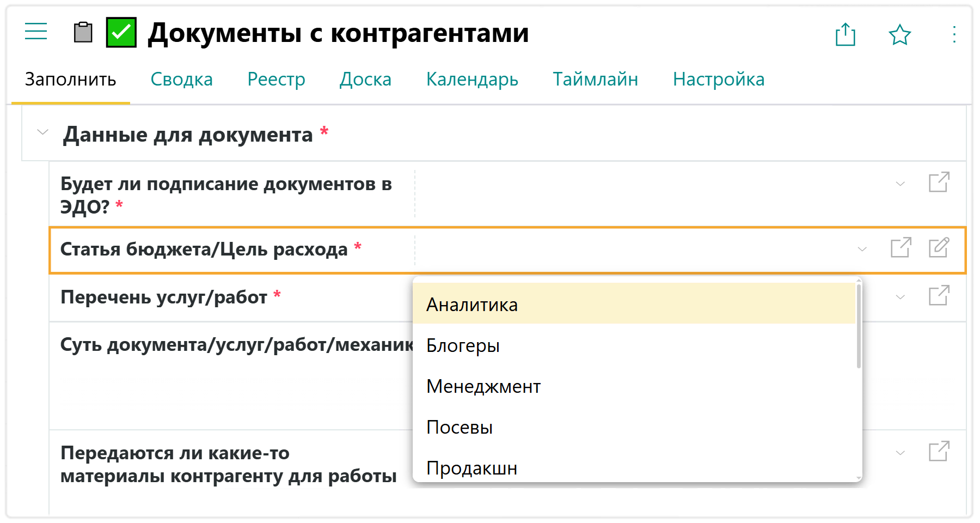
Task: Open external link icon in Статья бюджета row
Action: coord(901,248)
